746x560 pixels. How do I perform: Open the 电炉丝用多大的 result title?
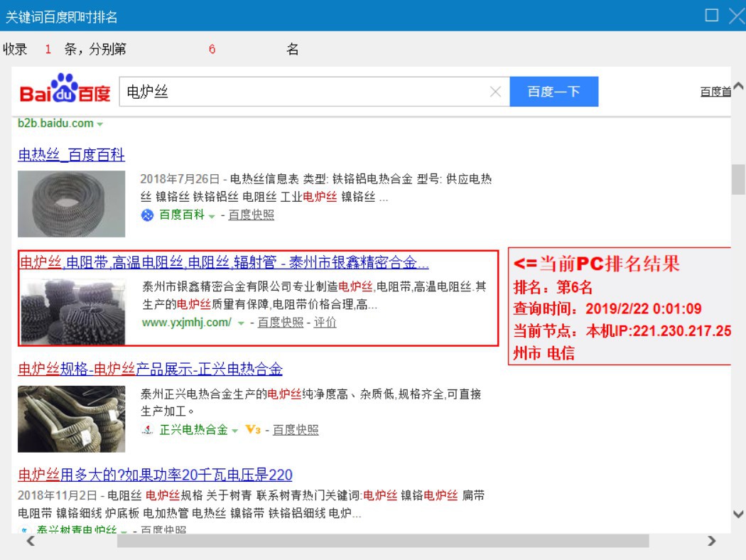coord(155,474)
